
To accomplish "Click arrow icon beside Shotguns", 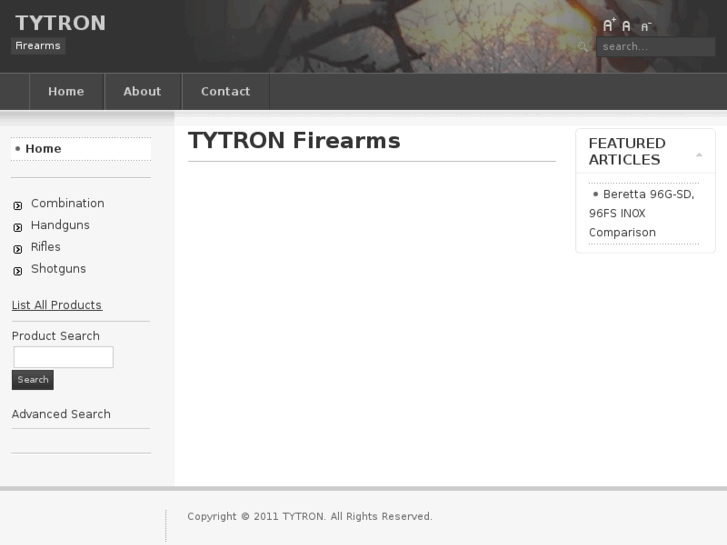I will [18, 271].
